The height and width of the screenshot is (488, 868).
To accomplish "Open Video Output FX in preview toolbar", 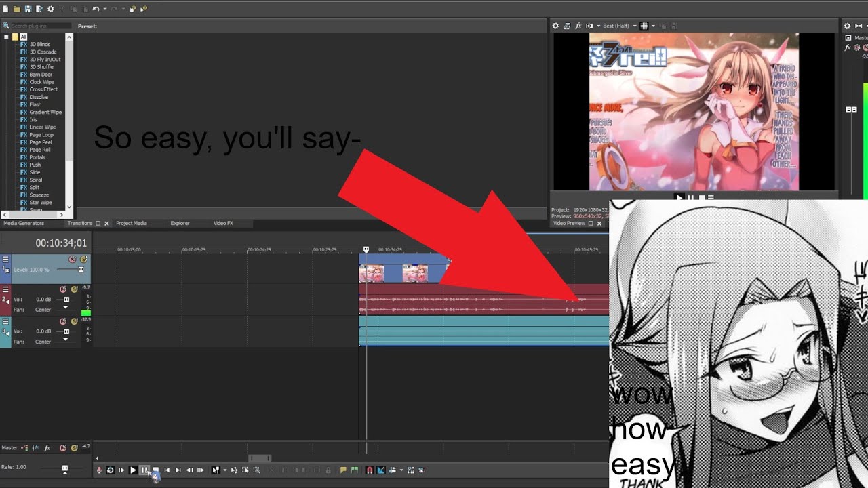I will (578, 26).
